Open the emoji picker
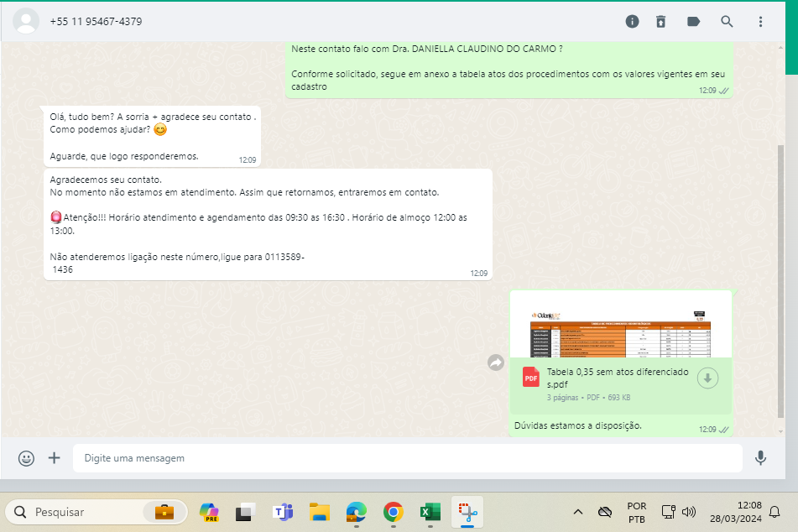Image resolution: width=798 pixels, height=532 pixels. pyautogui.click(x=27, y=458)
